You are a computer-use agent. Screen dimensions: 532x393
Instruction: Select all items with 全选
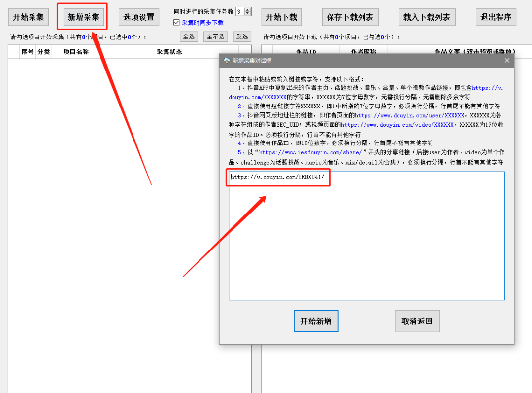coord(189,36)
